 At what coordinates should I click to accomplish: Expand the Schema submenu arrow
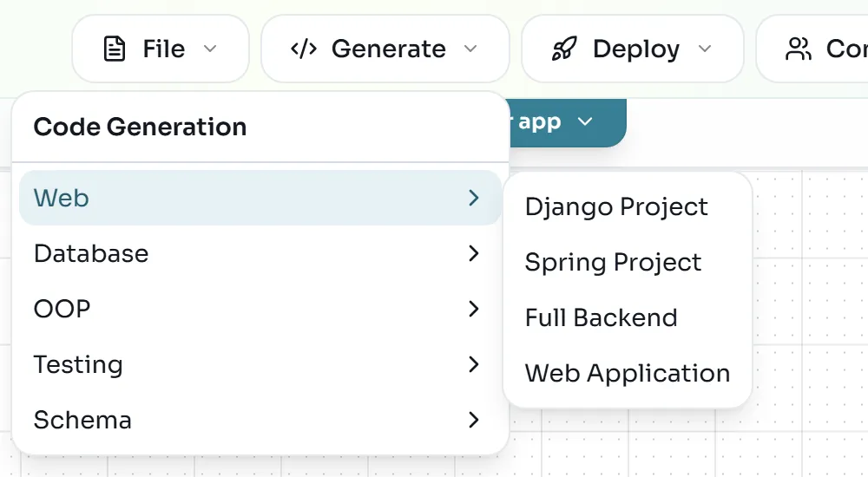point(473,420)
